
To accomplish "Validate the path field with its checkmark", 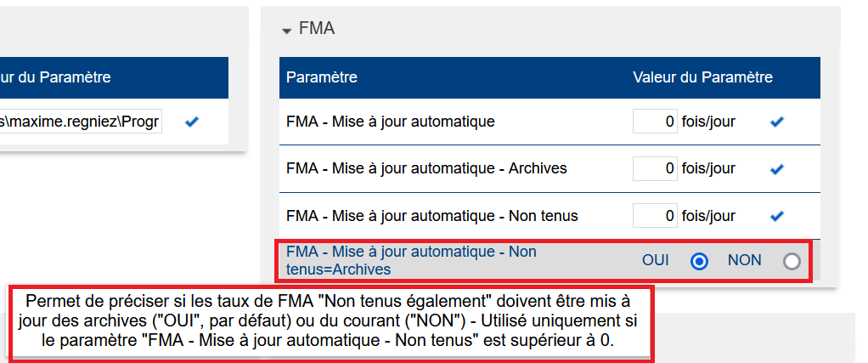I will pos(191,122).
